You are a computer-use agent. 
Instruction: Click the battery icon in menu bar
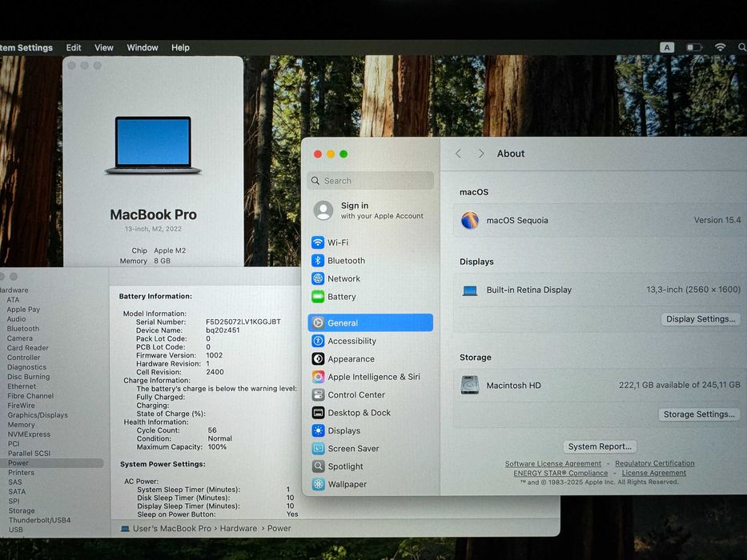pos(694,47)
